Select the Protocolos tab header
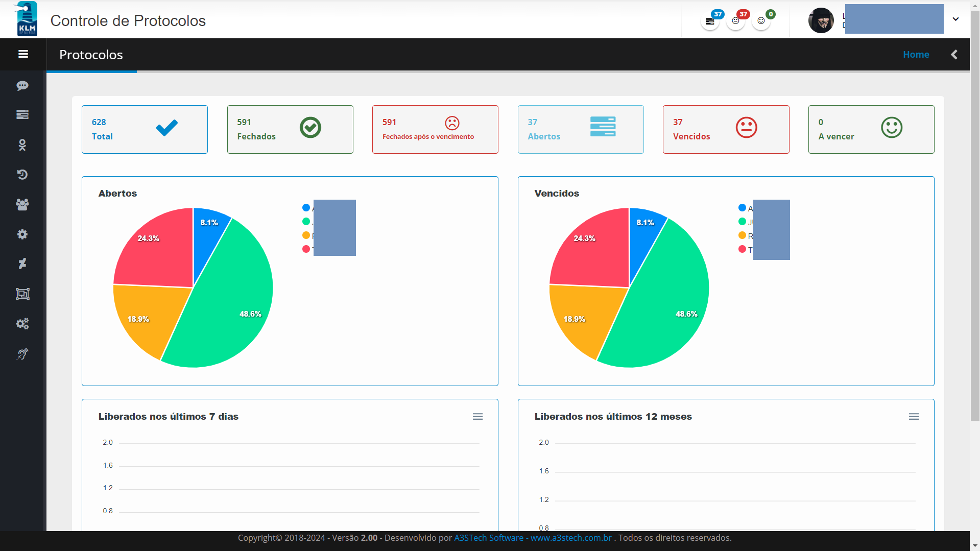 91,55
